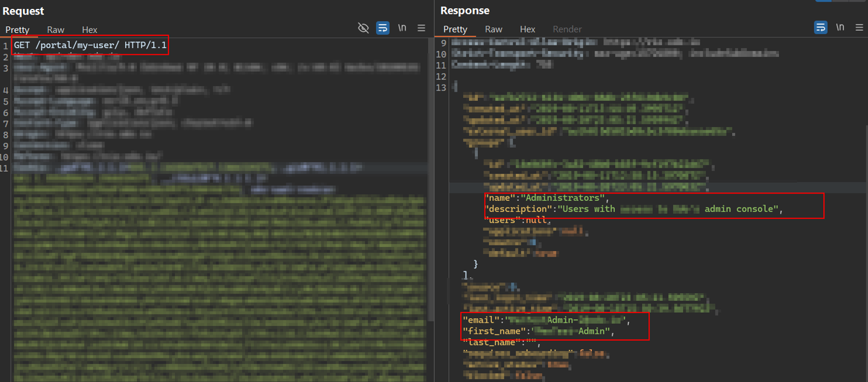
Task: Toggle the \n non-printable characters in Request
Action: (x=402, y=28)
